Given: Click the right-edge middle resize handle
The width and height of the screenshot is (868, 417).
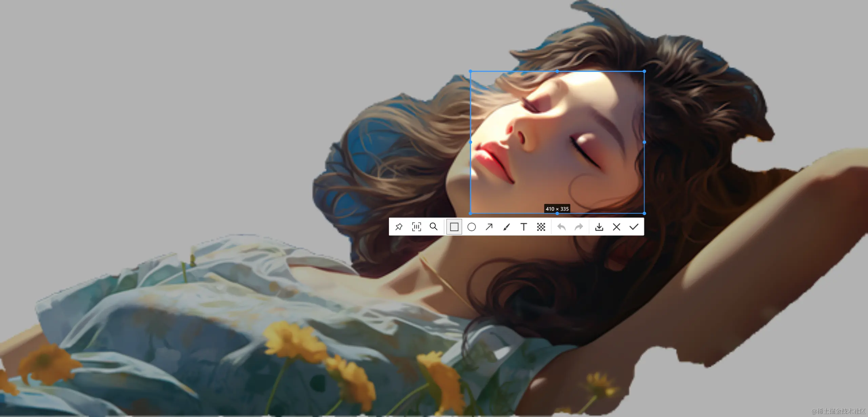Looking at the screenshot, I should point(644,142).
